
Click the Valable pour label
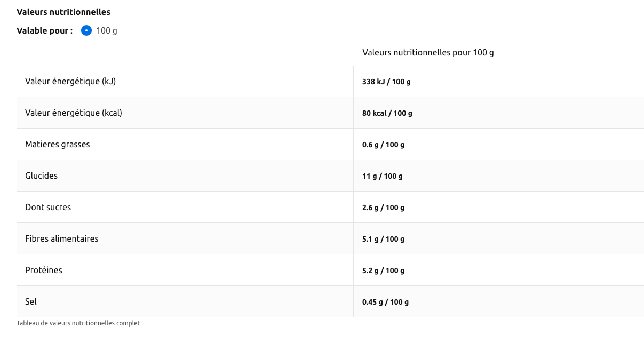[x=45, y=30]
